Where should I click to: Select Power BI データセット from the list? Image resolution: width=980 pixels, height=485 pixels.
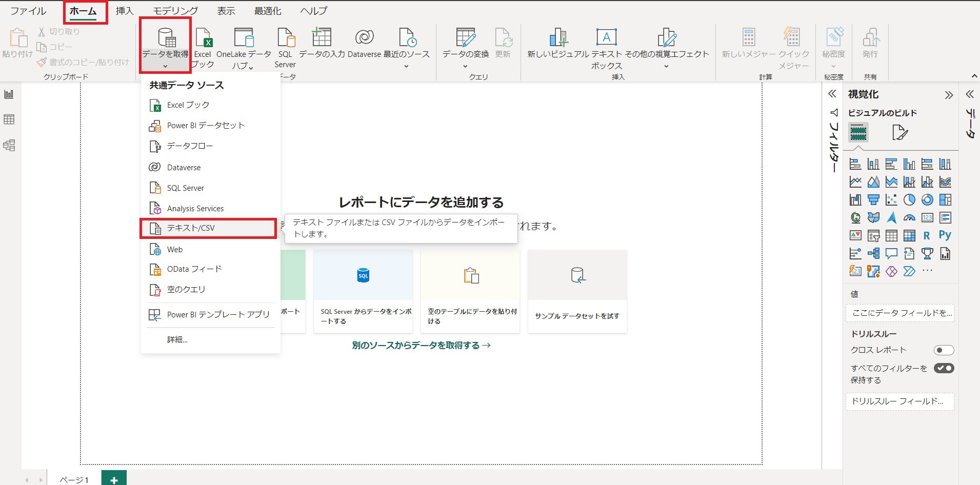[x=210, y=126]
